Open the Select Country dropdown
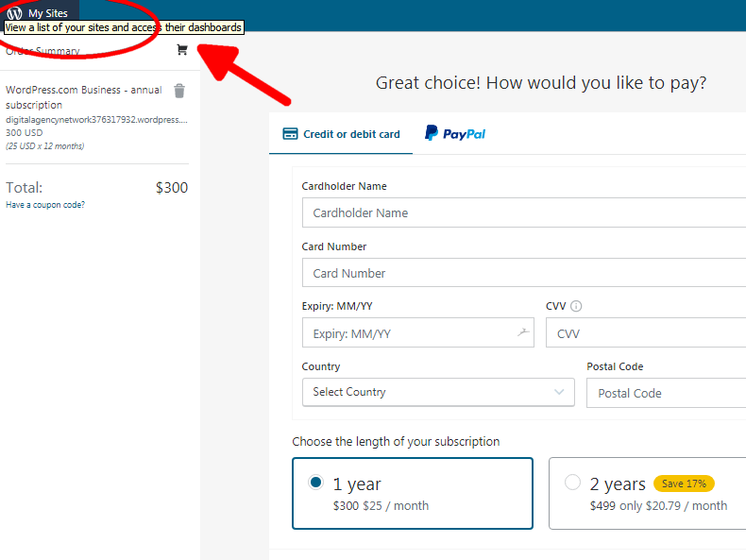The height and width of the screenshot is (560, 746). coord(437,392)
